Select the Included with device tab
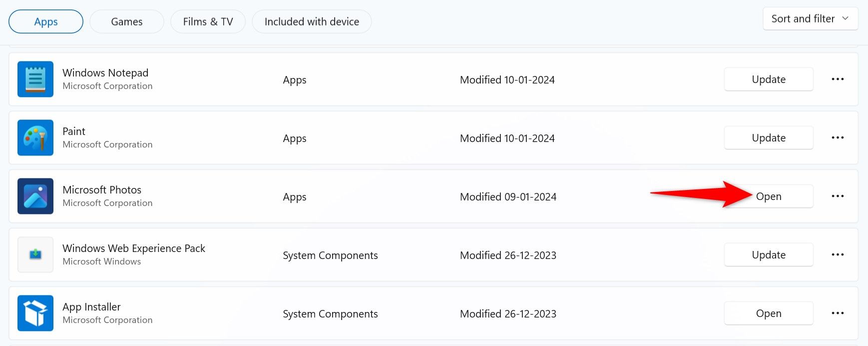The image size is (868, 346). click(312, 22)
